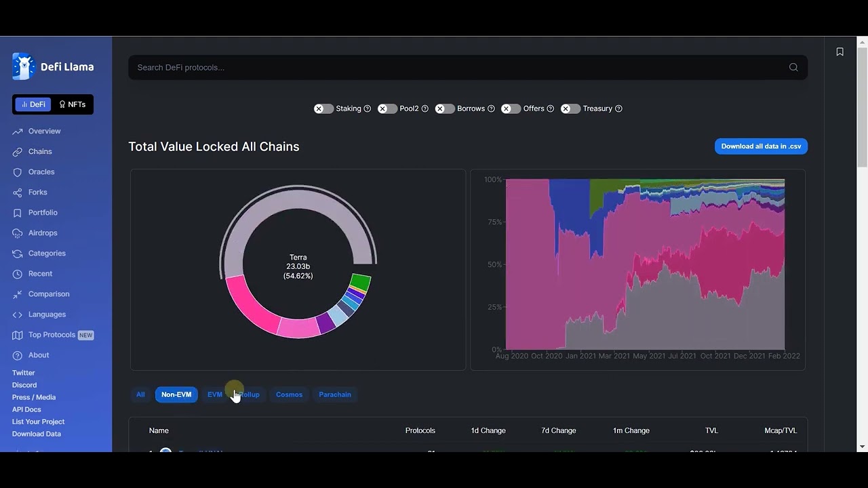Sort by the TVL column header

click(711, 431)
